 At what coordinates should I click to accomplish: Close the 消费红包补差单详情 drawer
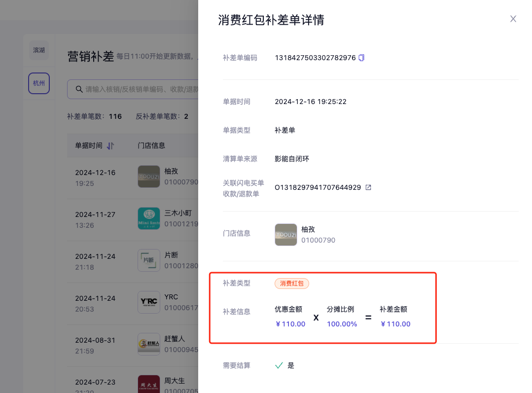513,19
